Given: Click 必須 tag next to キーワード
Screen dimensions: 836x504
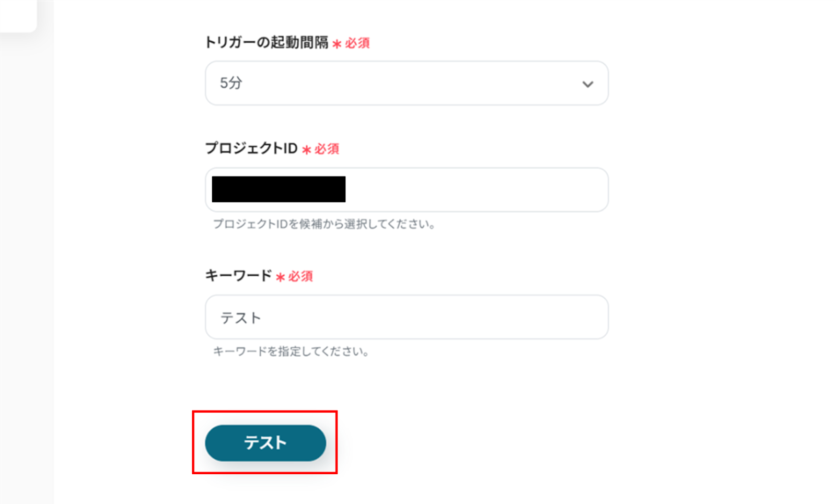Looking at the screenshot, I should pos(300,276).
